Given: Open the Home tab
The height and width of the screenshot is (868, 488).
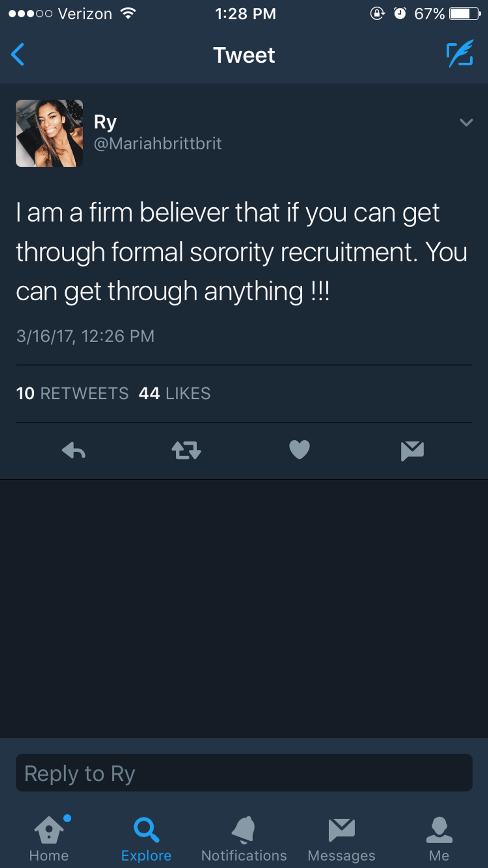Looking at the screenshot, I should [x=49, y=839].
